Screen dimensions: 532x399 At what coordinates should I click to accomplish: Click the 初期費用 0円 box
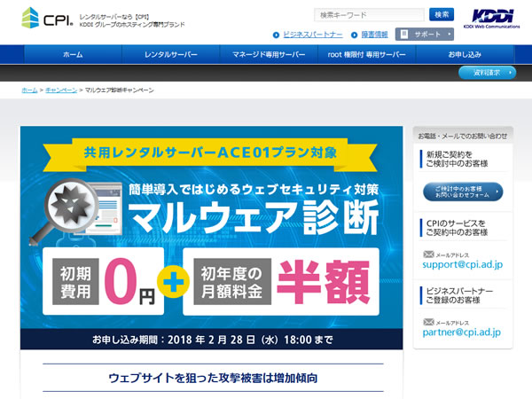point(103,281)
